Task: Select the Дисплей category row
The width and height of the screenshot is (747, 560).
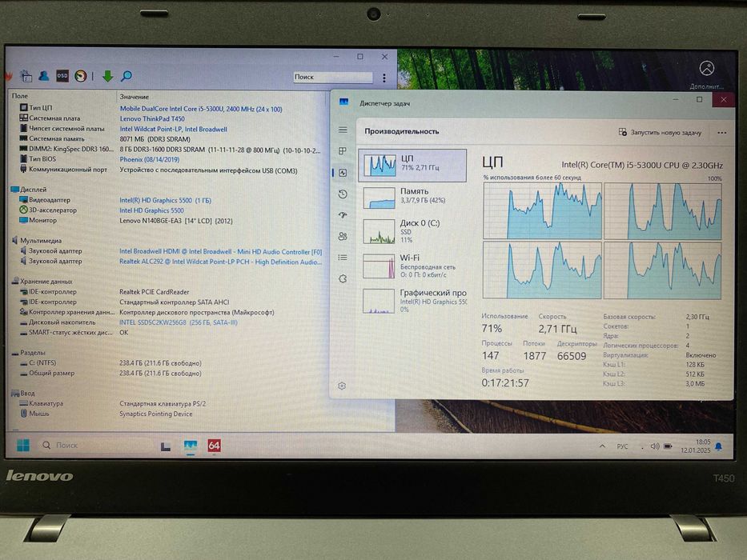Action: (29, 190)
